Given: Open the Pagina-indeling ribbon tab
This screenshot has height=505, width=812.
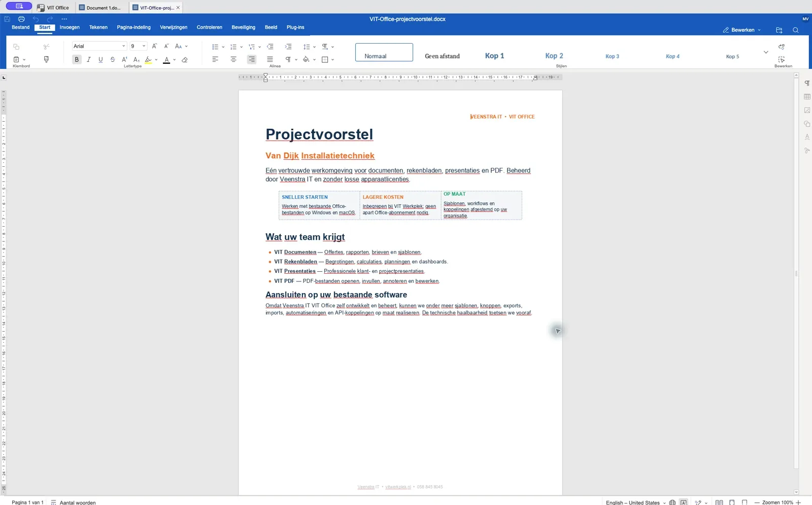Looking at the screenshot, I should pyautogui.click(x=133, y=27).
